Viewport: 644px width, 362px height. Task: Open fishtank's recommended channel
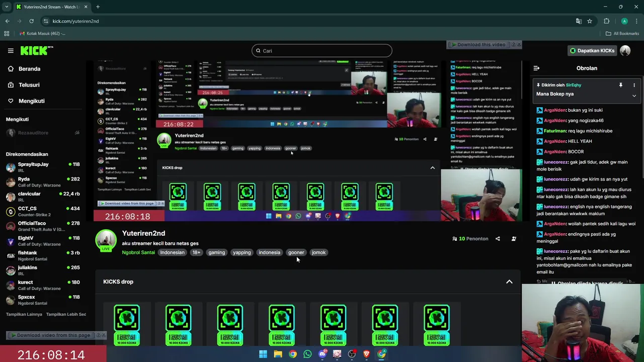point(43,255)
